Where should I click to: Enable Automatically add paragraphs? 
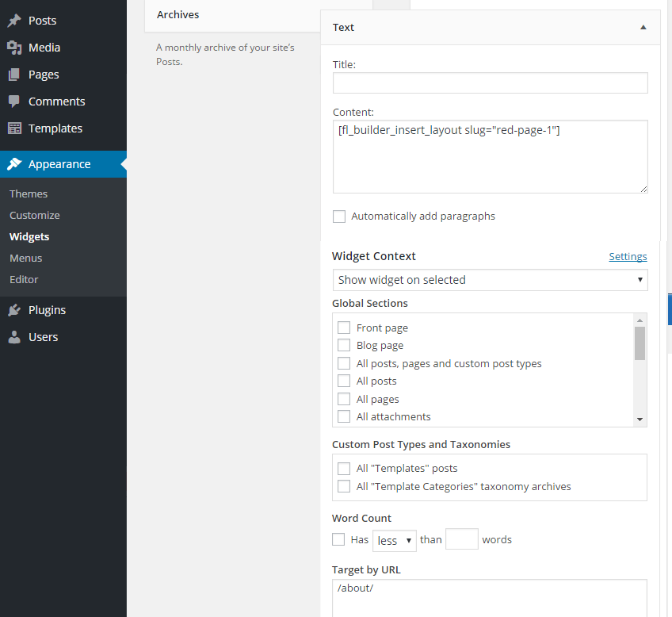(x=339, y=216)
